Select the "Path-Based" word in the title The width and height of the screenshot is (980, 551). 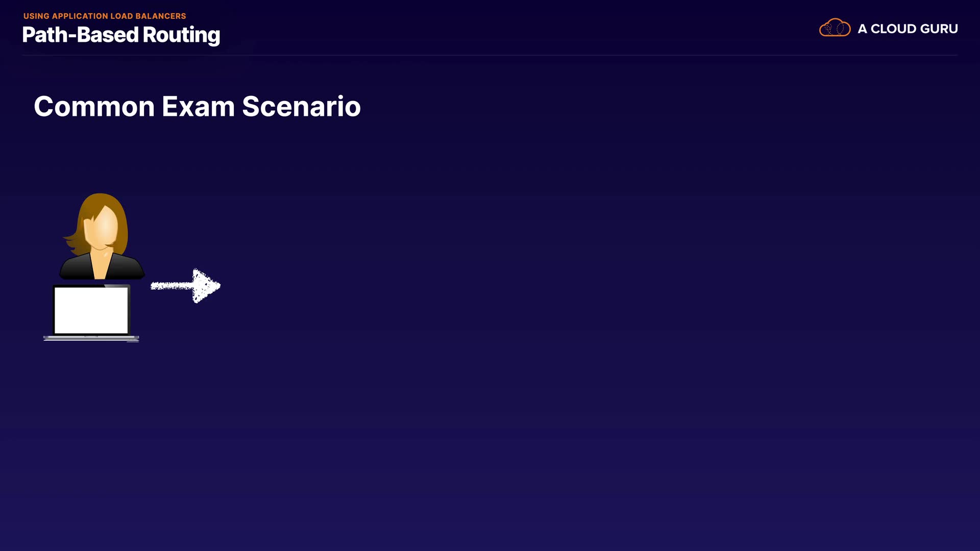(80, 35)
